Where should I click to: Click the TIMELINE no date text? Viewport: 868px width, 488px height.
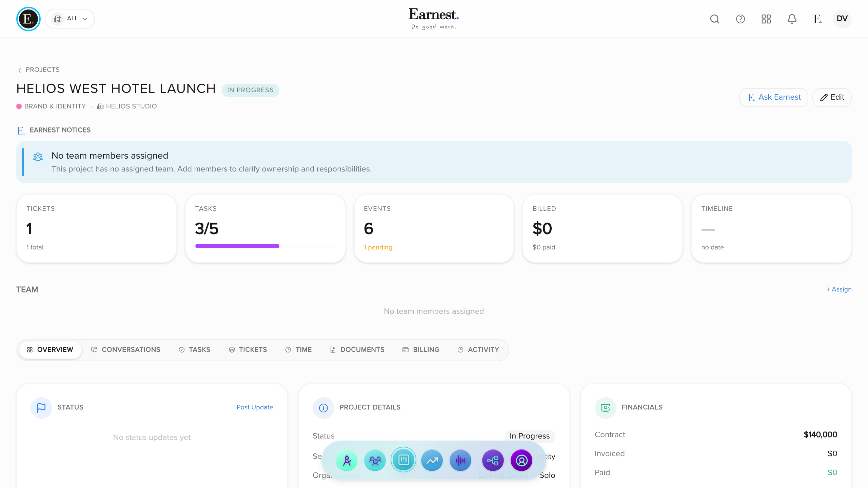(712, 247)
